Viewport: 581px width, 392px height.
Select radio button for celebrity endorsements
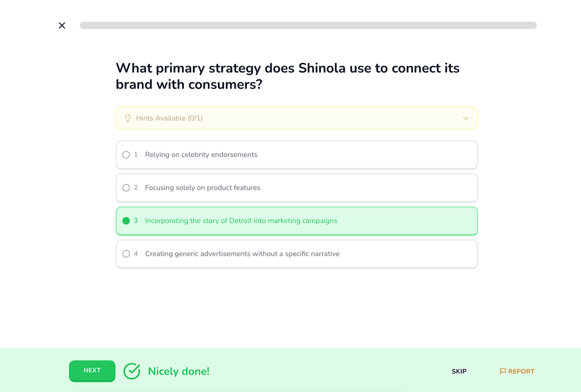coord(126,155)
